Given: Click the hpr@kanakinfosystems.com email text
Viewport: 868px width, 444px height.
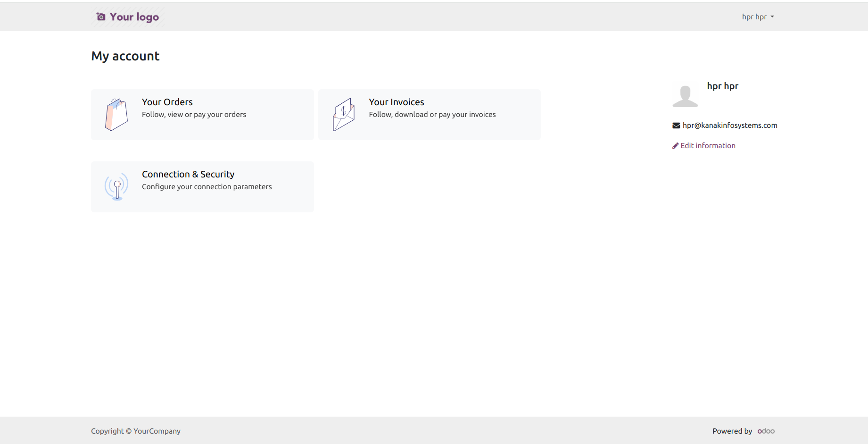Looking at the screenshot, I should click(730, 126).
